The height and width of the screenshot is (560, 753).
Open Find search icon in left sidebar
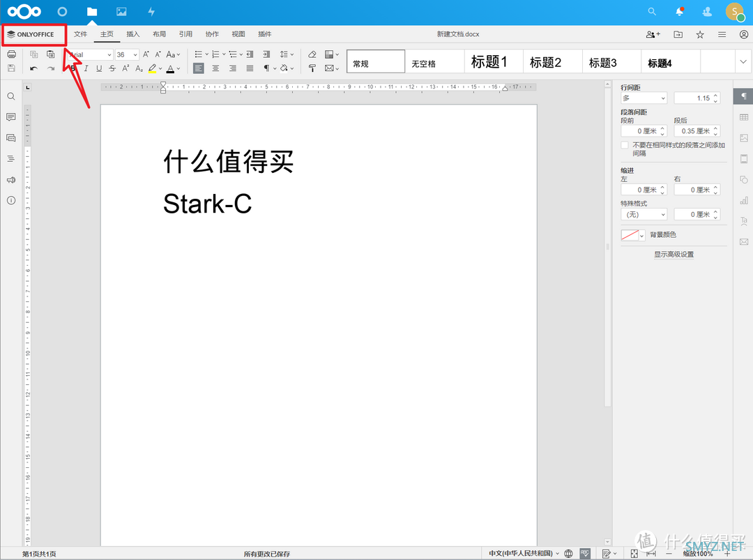[x=11, y=96]
